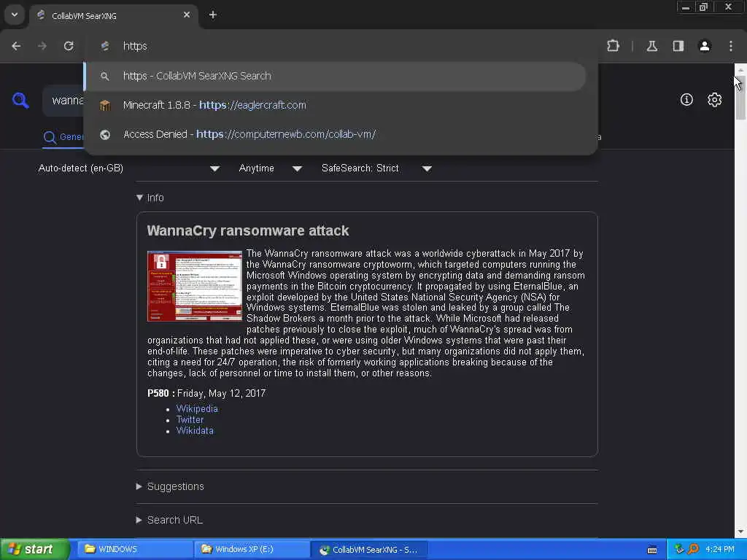Viewport: 747px width, 560px height.
Task: Open the Wikidata link
Action: (195, 430)
